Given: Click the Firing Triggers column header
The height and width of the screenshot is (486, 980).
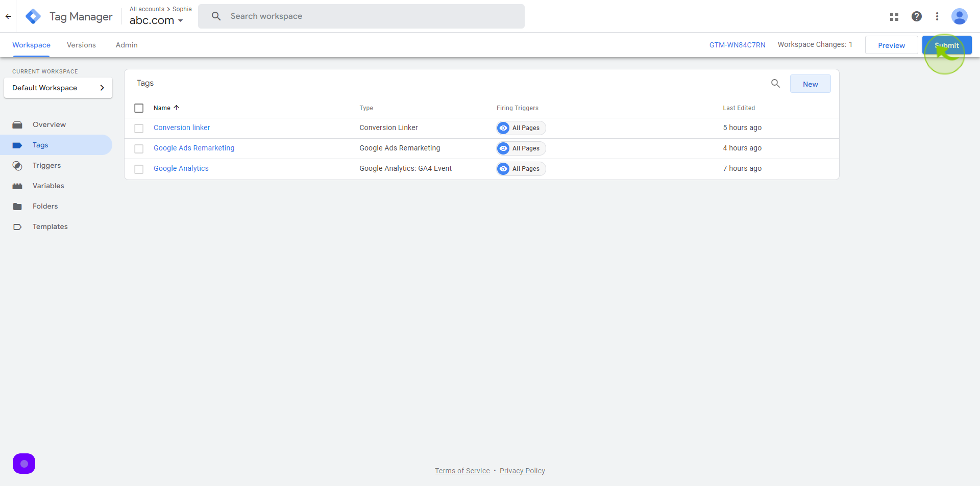Looking at the screenshot, I should click(518, 108).
